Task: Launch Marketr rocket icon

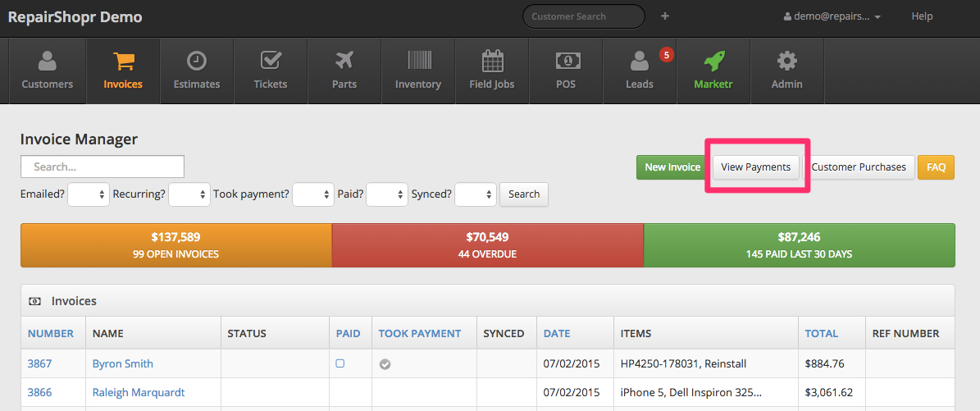Action: (x=713, y=62)
